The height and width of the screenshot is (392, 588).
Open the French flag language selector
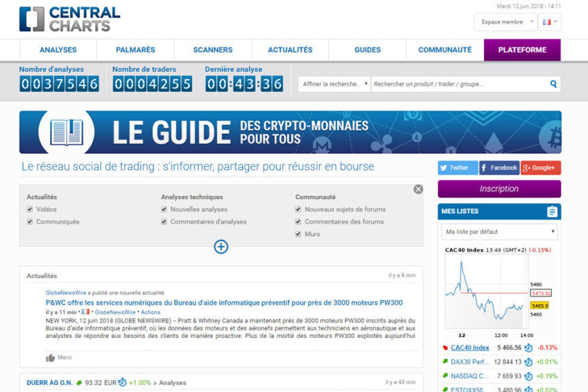(550, 22)
